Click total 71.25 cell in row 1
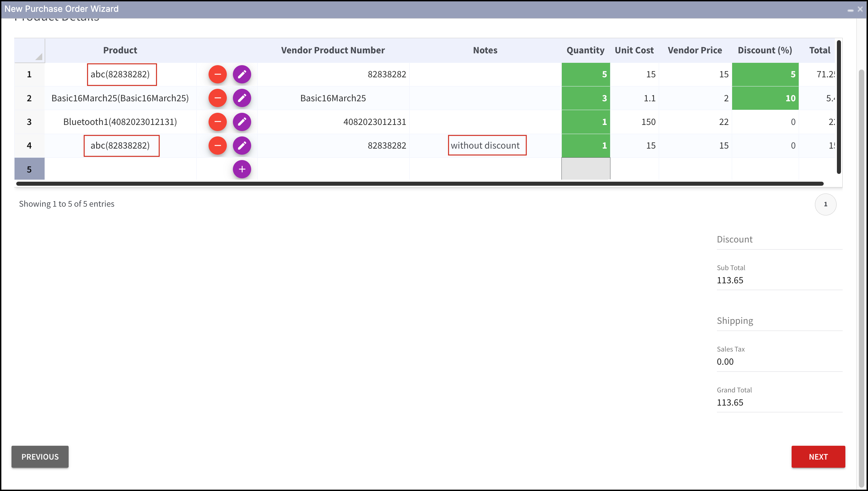Image resolution: width=868 pixels, height=491 pixels. [x=817, y=74]
